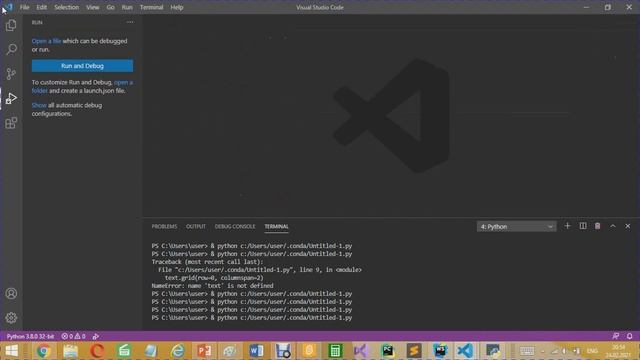The image size is (640, 360).
Task: Open Sublime Text from the taskbar
Action: [414, 351]
